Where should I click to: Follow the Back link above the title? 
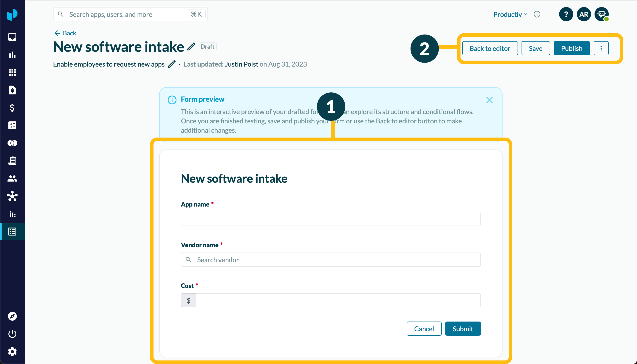[65, 33]
